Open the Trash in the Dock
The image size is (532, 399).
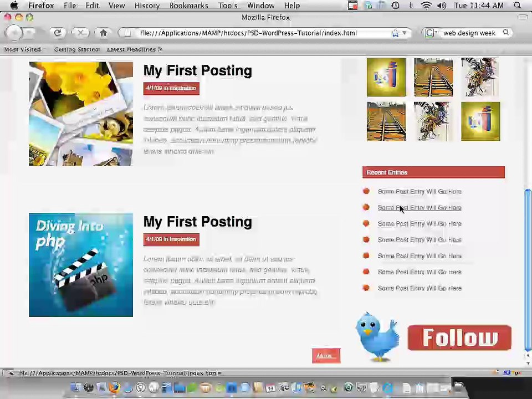tap(459, 387)
